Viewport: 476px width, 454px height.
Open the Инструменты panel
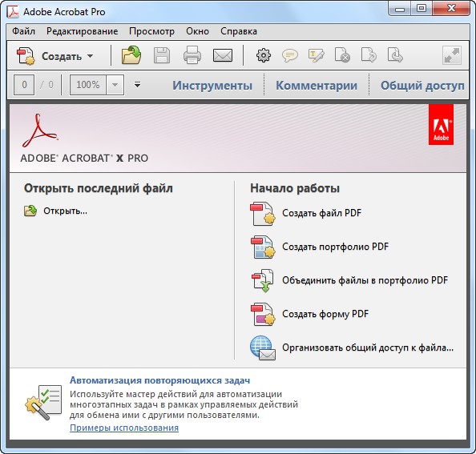pos(212,85)
